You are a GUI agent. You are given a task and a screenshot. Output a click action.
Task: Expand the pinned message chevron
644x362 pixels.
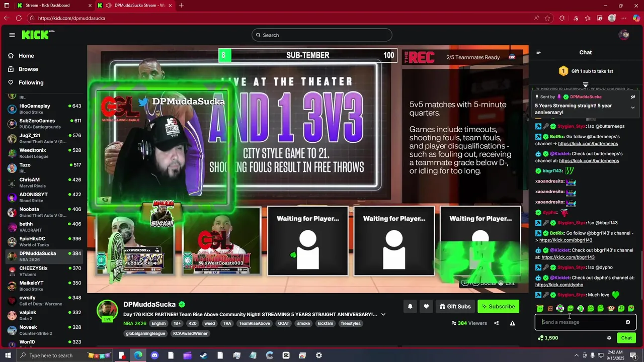coord(632,108)
